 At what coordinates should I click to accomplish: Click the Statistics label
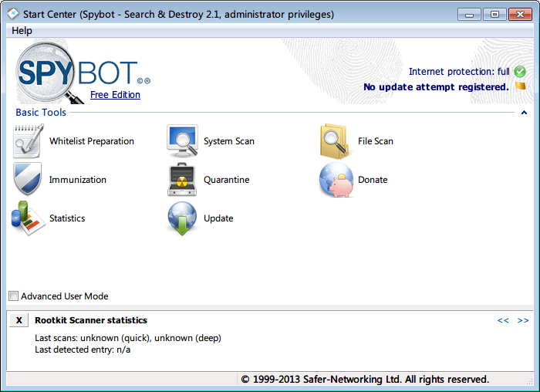(x=67, y=218)
